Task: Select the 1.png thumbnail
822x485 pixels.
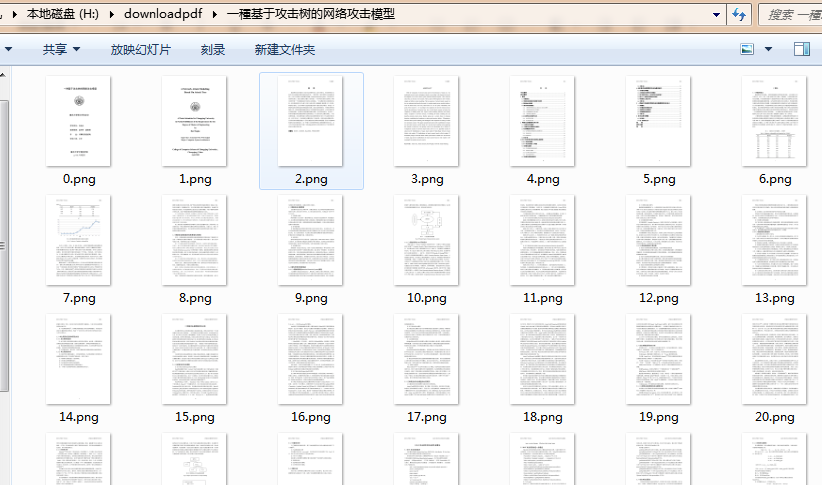Action: [x=194, y=121]
